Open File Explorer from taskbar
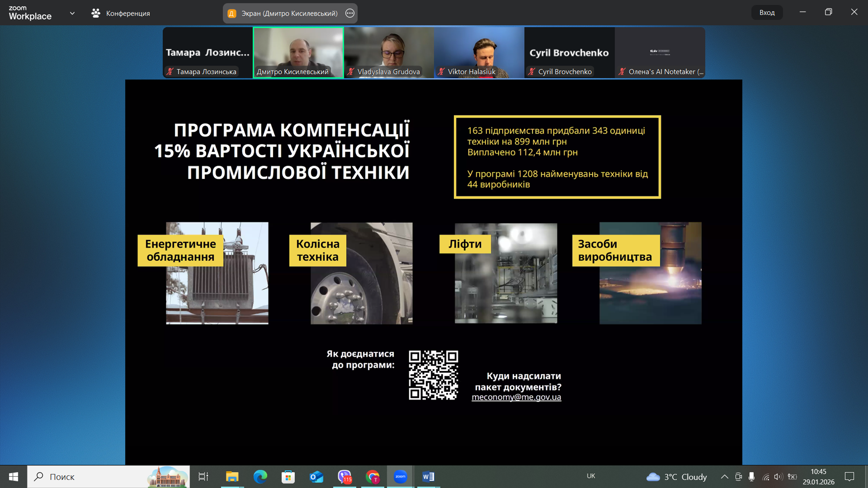The image size is (868, 488). point(232,476)
